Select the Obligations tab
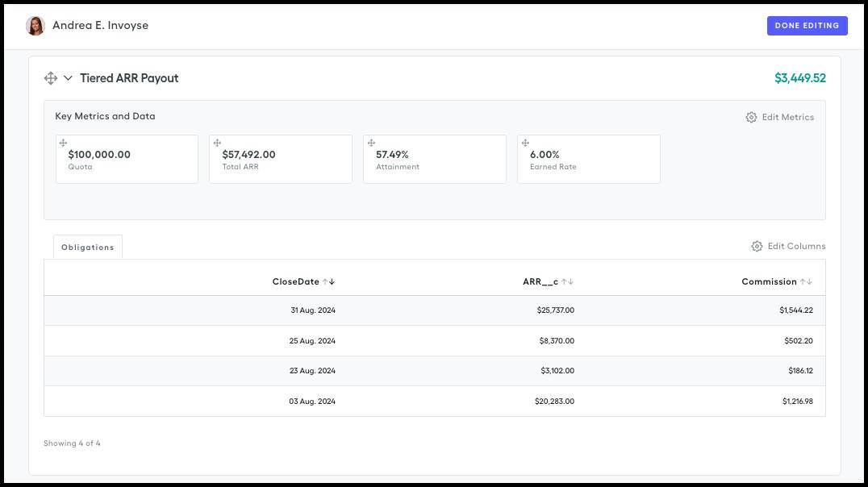The width and height of the screenshot is (868, 487). [x=87, y=248]
